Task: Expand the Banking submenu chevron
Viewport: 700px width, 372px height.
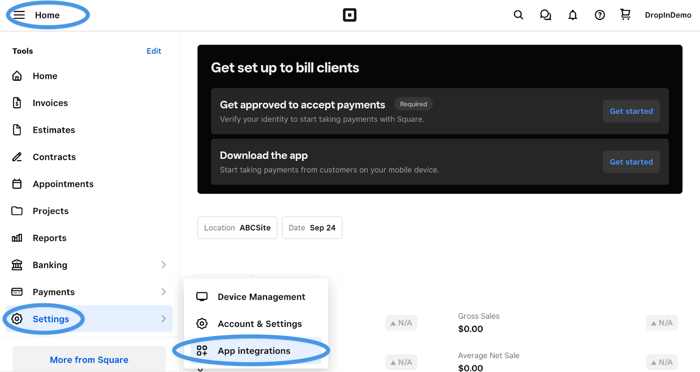Action: click(x=163, y=265)
